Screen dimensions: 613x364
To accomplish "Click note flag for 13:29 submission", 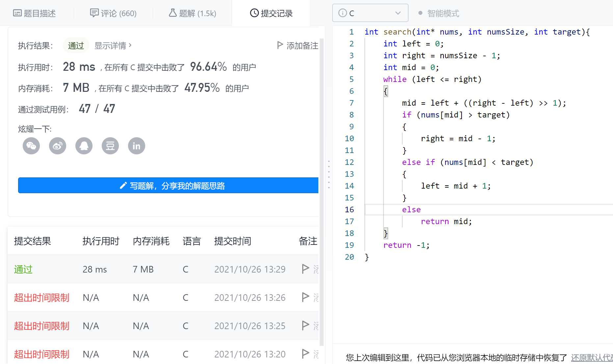I will [x=306, y=269].
